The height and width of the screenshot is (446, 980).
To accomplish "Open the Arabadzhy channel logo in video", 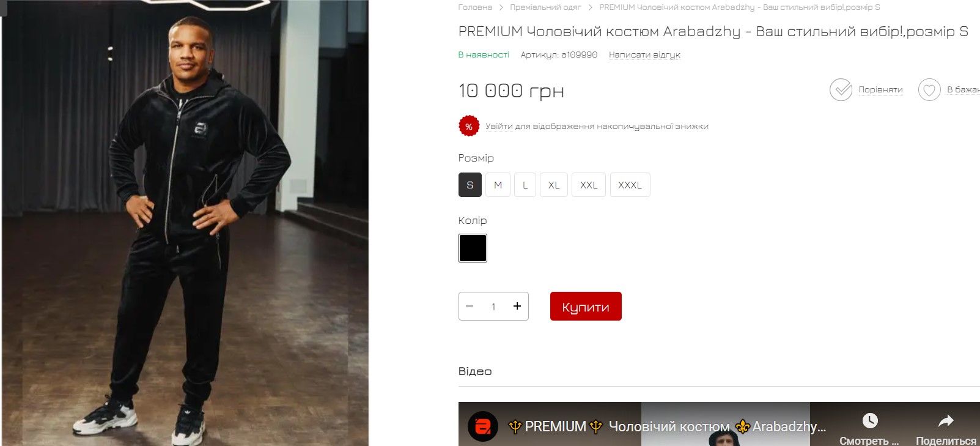I will 483,426.
